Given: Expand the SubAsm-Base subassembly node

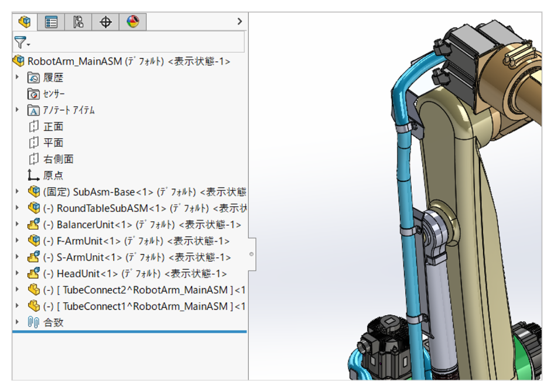Looking at the screenshot, I should tap(18, 192).
